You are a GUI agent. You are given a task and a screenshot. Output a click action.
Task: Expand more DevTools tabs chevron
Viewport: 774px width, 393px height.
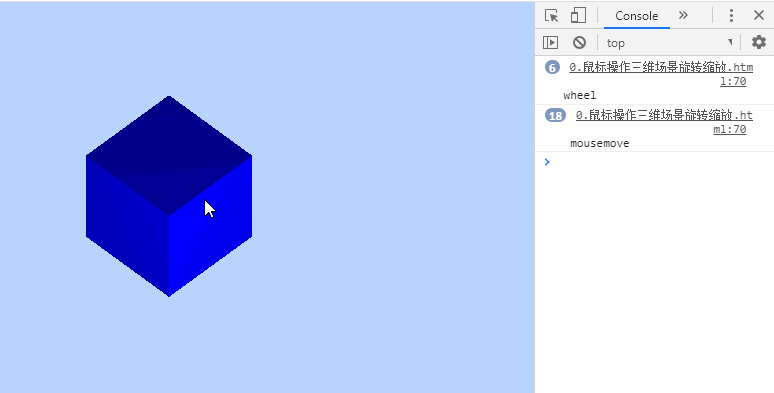[683, 15]
